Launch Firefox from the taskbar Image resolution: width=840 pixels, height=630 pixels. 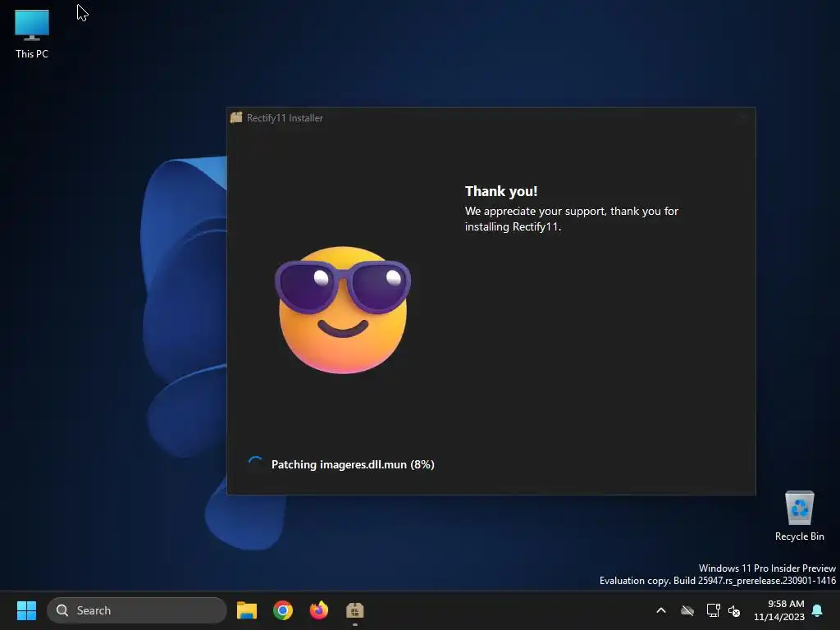pyautogui.click(x=319, y=610)
